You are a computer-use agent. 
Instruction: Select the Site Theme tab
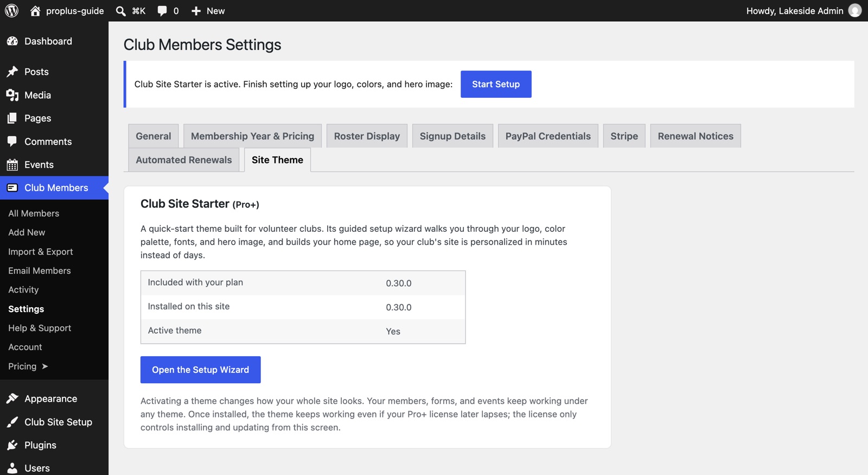277,160
